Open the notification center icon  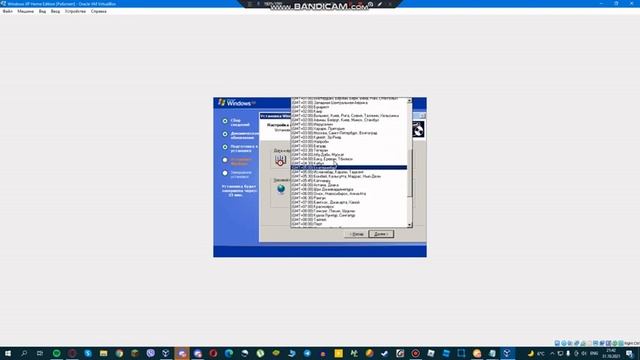point(630,353)
